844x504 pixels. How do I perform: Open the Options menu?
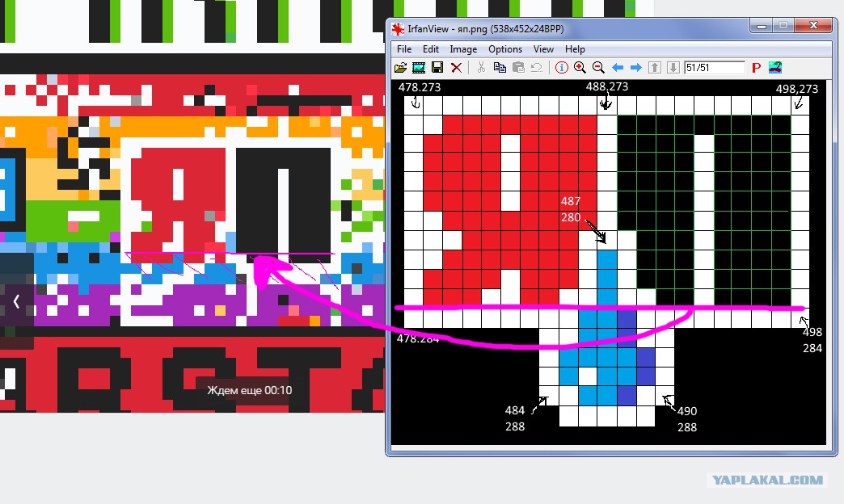click(505, 49)
